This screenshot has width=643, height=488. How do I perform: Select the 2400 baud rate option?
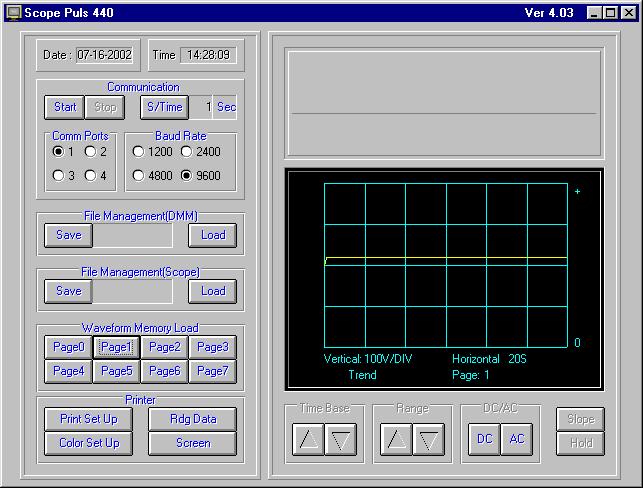(x=186, y=152)
